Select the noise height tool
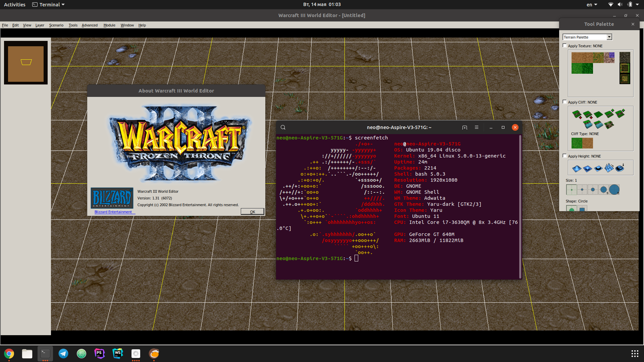 609,168
